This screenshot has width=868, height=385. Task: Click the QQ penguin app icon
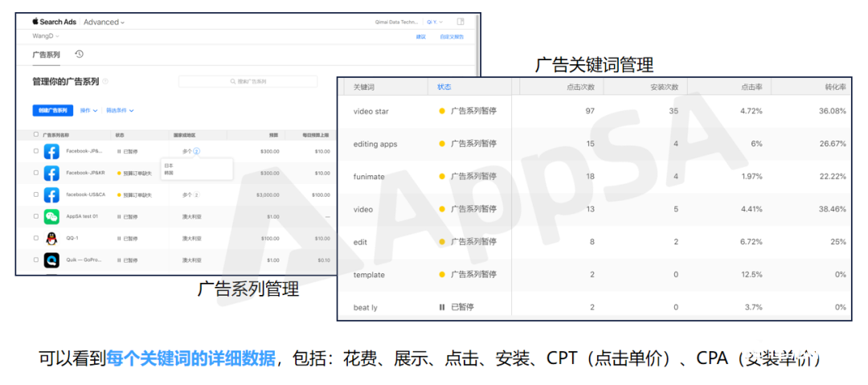[x=51, y=238]
